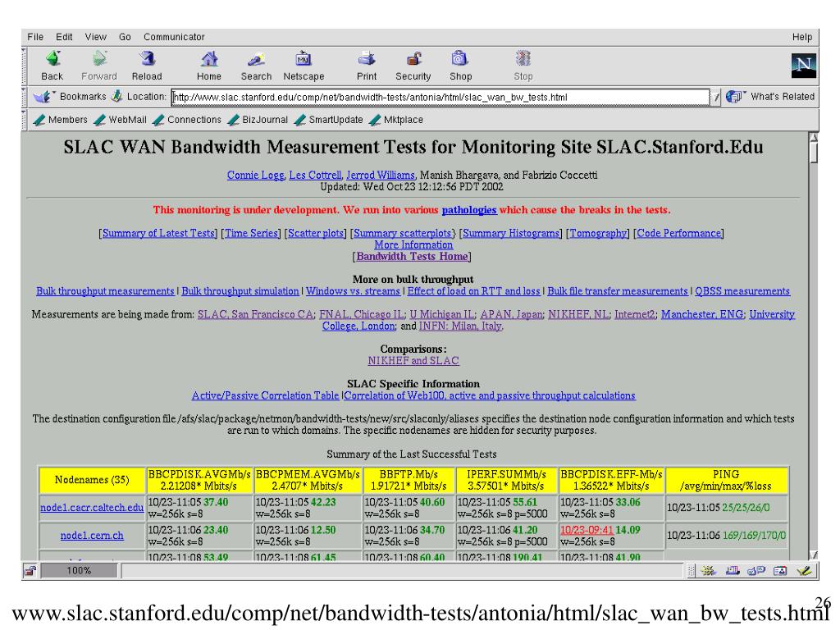Click the Netscape toolbar icon
Image resolution: width=840 pixels, height=630 pixels.
click(x=304, y=59)
